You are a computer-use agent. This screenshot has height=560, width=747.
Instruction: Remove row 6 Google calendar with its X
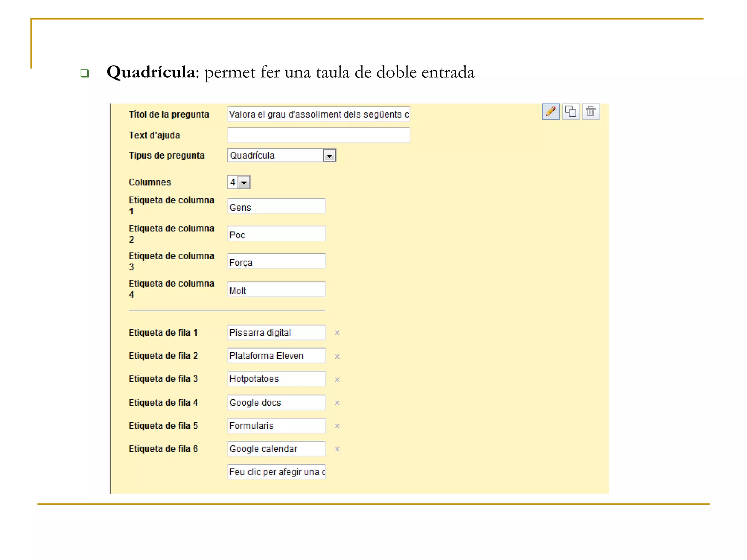coord(337,449)
